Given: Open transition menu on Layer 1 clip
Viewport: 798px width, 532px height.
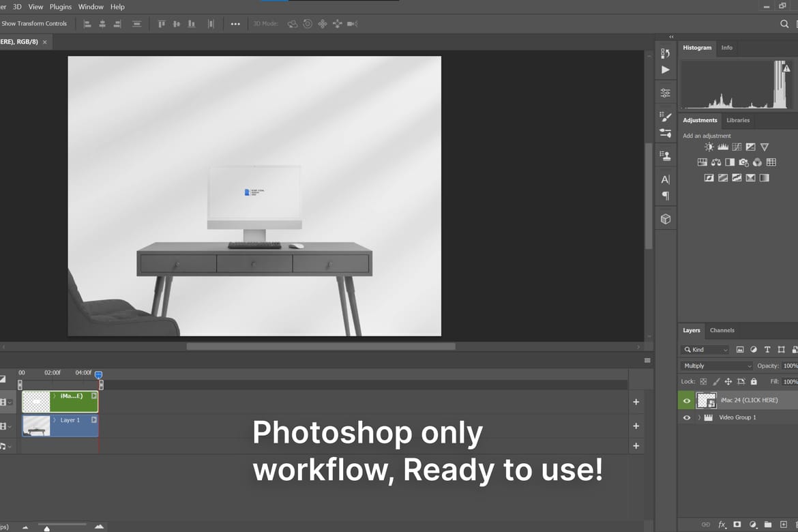Looking at the screenshot, I should tap(93, 420).
